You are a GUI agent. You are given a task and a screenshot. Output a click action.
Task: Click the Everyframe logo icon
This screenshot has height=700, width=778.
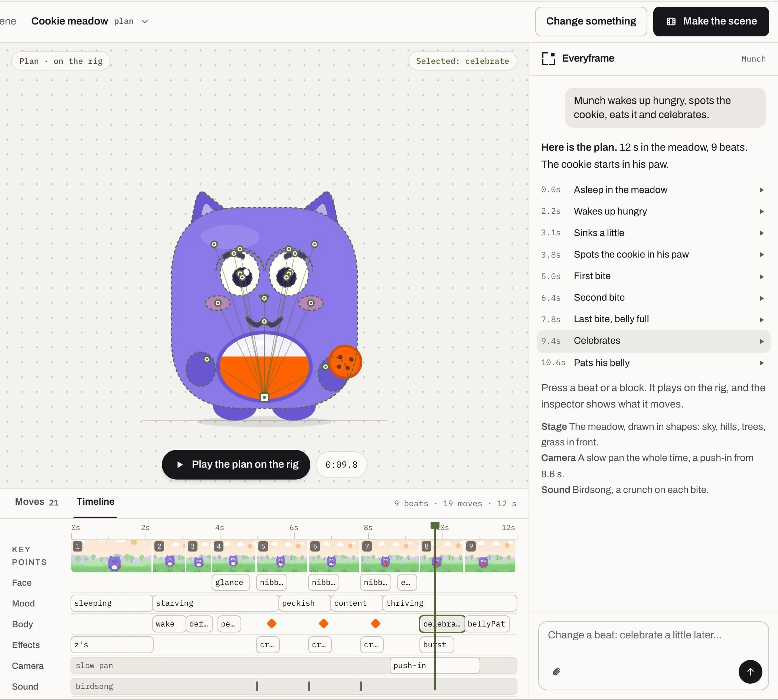tap(548, 59)
